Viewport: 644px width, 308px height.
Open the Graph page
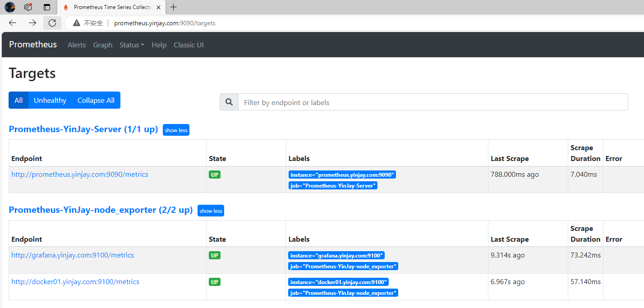103,45
